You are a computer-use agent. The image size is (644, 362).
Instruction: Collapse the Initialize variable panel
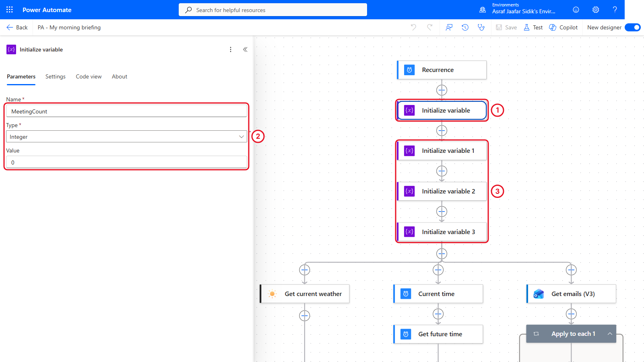pos(245,49)
